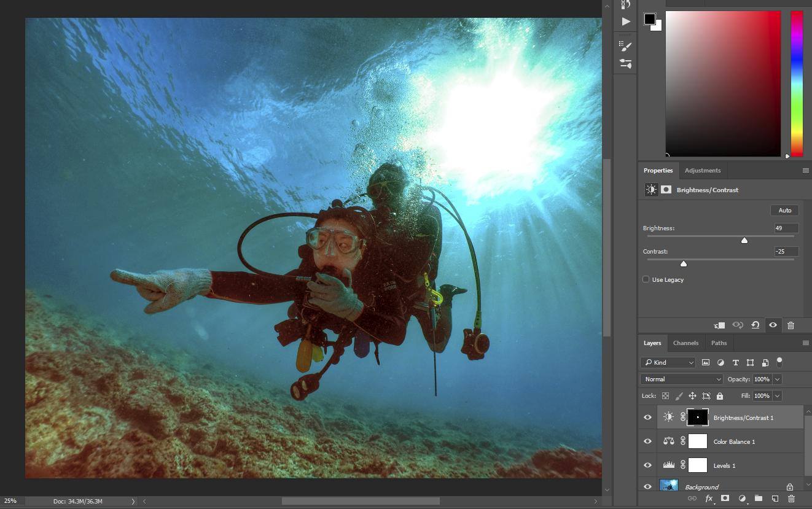Select the Brightness/Contrast 1 layer mask thumbnail

[x=698, y=418]
